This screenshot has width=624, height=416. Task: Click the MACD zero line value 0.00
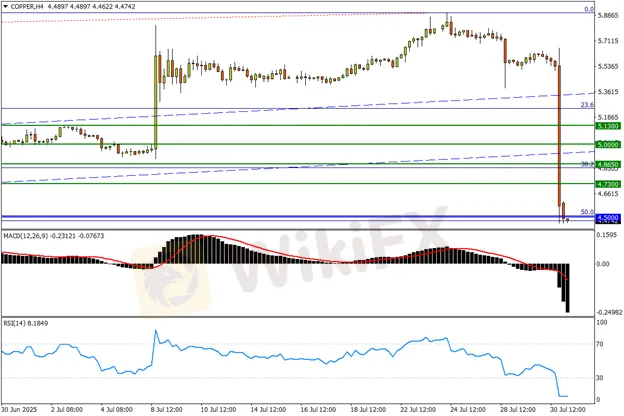coord(603,264)
